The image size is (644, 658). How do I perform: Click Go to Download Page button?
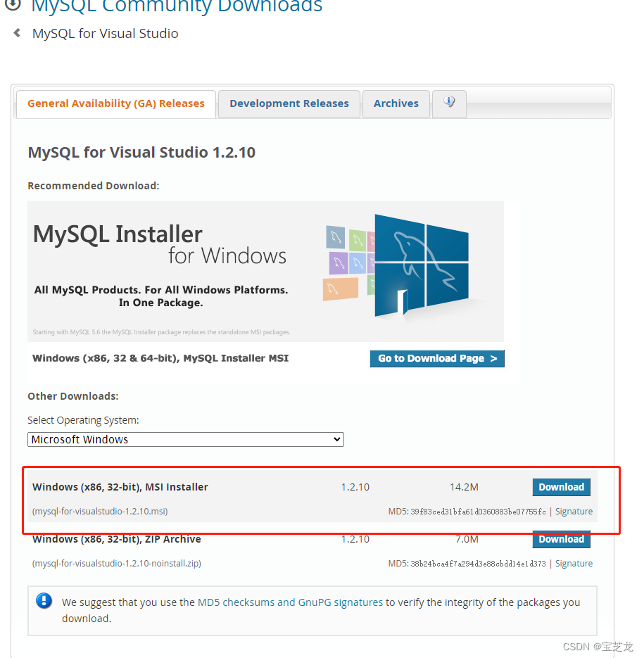(x=437, y=358)
